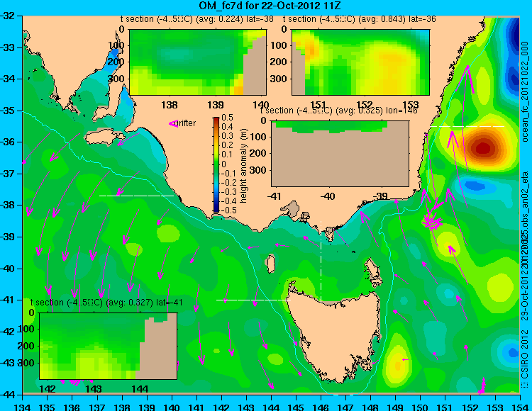Click the 'drifter' legend label
Screen dimensions: 532x411
(187, 123)
